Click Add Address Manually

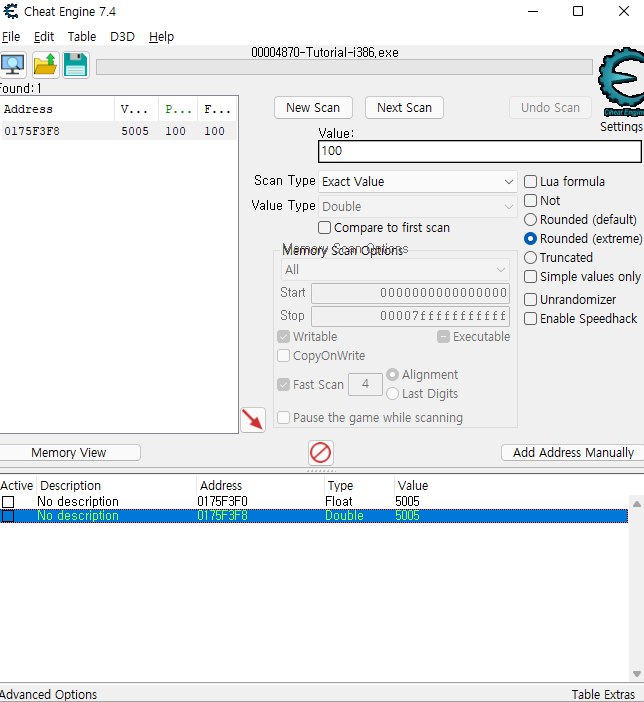click(573, 453)
